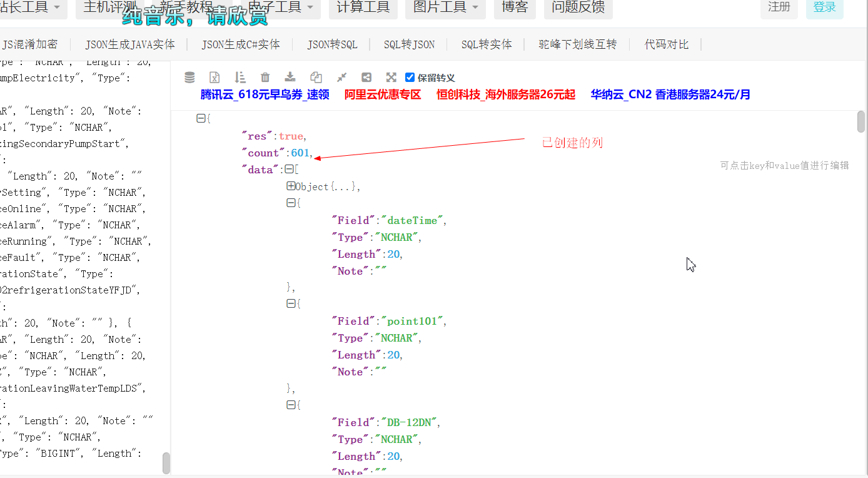Download the JSON with the download icon
This screenshot has width=868, height=478.
click(x=290, y=78)
